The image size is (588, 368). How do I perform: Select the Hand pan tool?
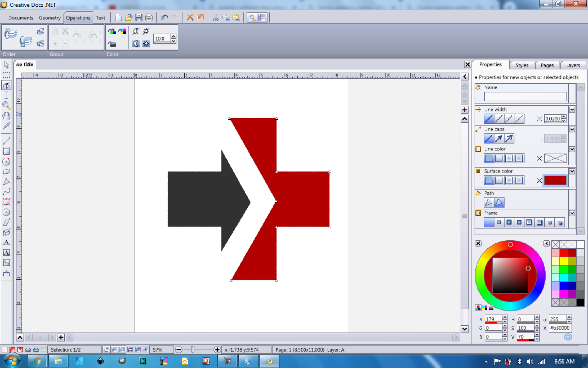pyautogui.click(x=6, y=116)
